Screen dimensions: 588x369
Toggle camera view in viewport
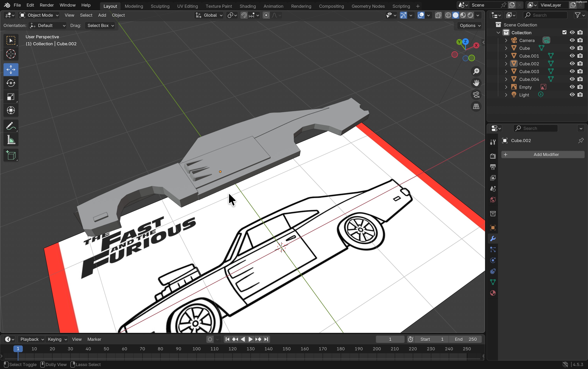point(476,95)
